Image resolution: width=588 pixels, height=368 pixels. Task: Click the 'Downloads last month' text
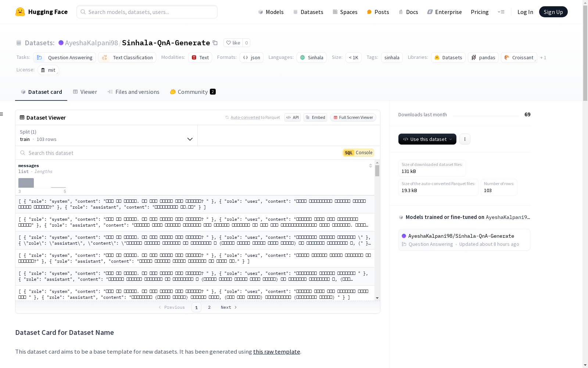tap(423, 114)
